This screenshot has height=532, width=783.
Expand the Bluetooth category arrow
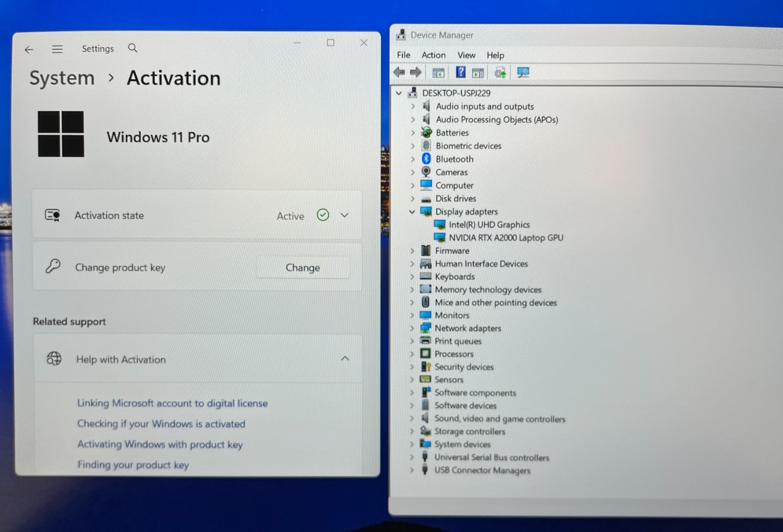click(413, 159)
